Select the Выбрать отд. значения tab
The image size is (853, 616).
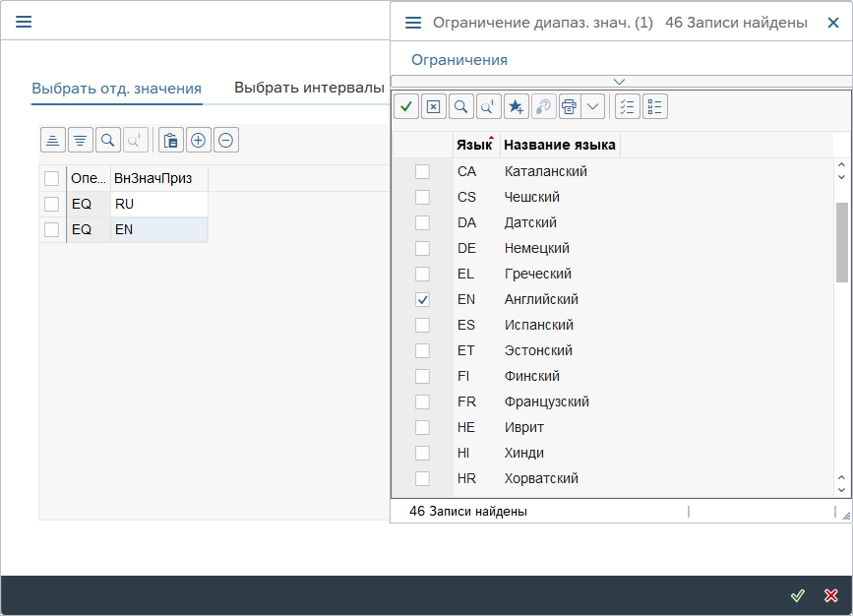pyautogui.click(x=116, y=89)
